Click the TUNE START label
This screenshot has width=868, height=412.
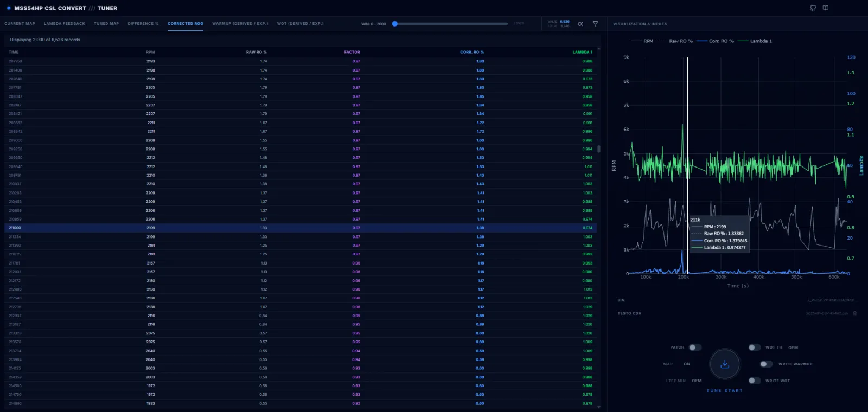click(x=725, y=391)
